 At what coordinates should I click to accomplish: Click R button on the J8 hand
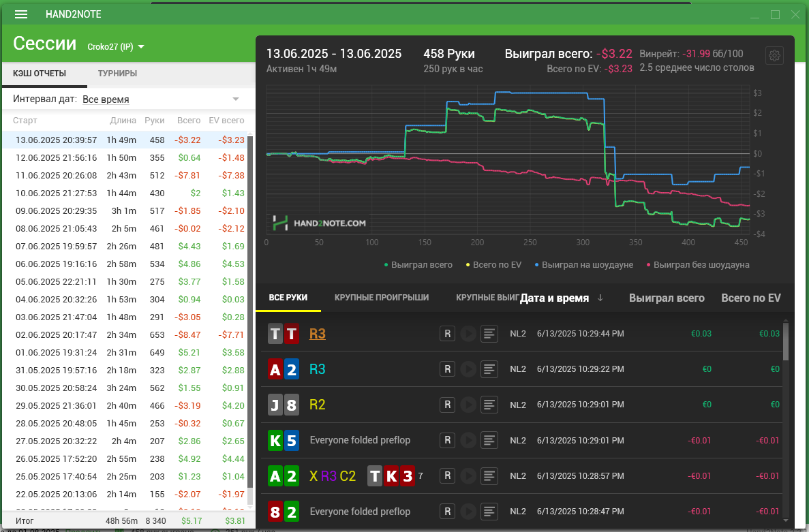click(447, 405)
